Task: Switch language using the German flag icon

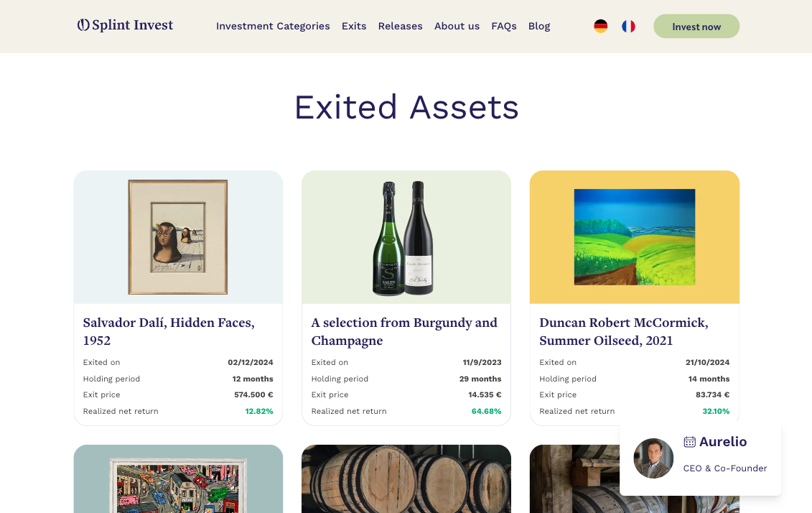Action: tap(600, 26)
